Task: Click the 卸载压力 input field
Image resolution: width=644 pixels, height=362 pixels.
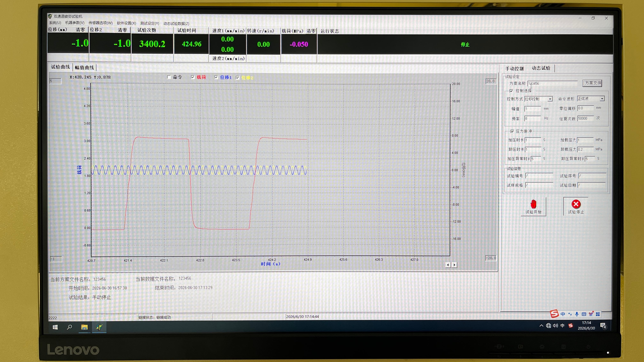Action: click(x=585, y=149)
